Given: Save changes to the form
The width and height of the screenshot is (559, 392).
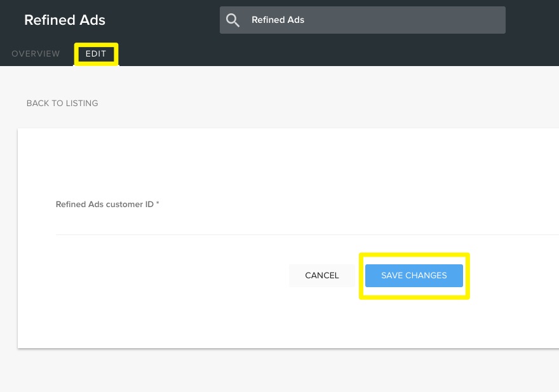Looking at the screenshot, I should click(414, 275).
